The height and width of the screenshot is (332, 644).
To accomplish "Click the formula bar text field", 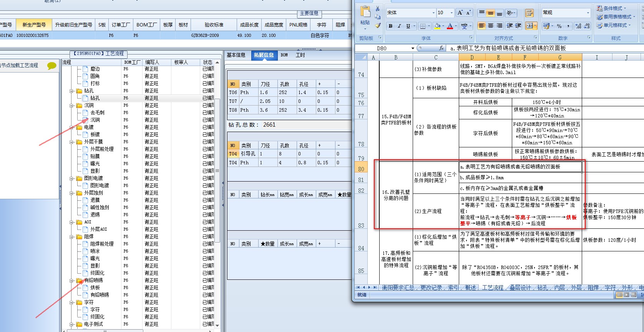I will coord(546,48).
